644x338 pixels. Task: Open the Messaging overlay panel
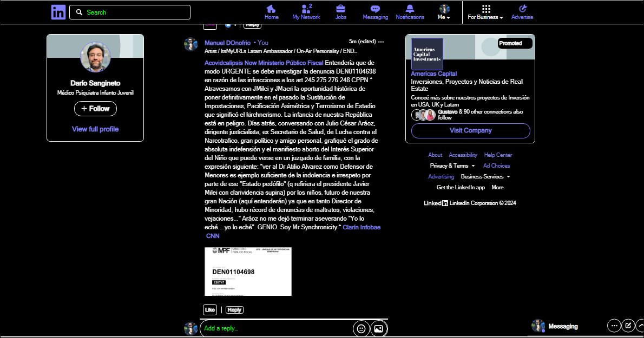tap(563, 326)
